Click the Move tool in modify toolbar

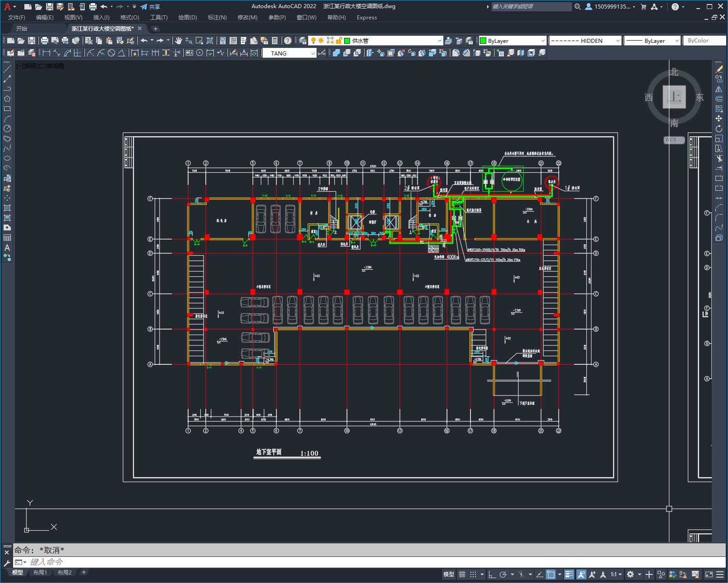point(719,119)
